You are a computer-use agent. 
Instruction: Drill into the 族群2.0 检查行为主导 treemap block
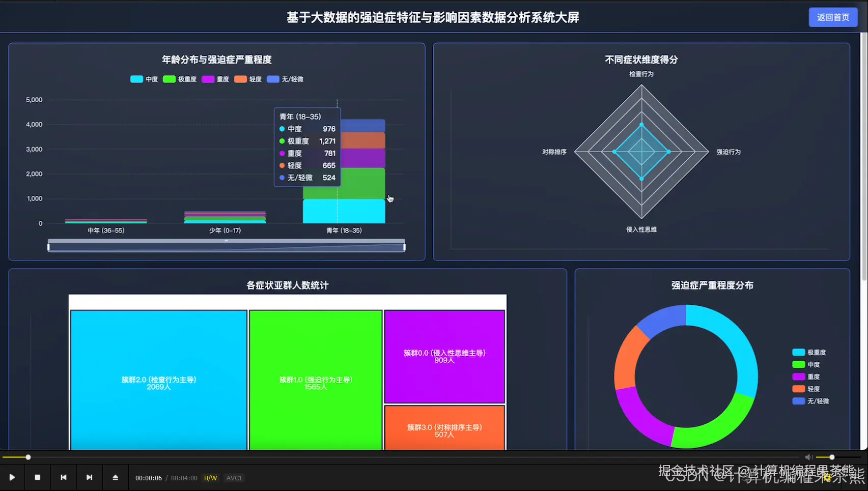[x=158, y=379]
